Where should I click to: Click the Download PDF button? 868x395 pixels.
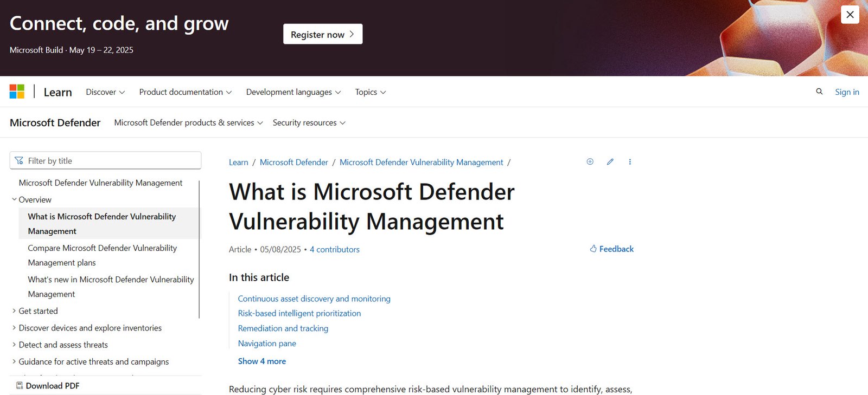(48, 386)
